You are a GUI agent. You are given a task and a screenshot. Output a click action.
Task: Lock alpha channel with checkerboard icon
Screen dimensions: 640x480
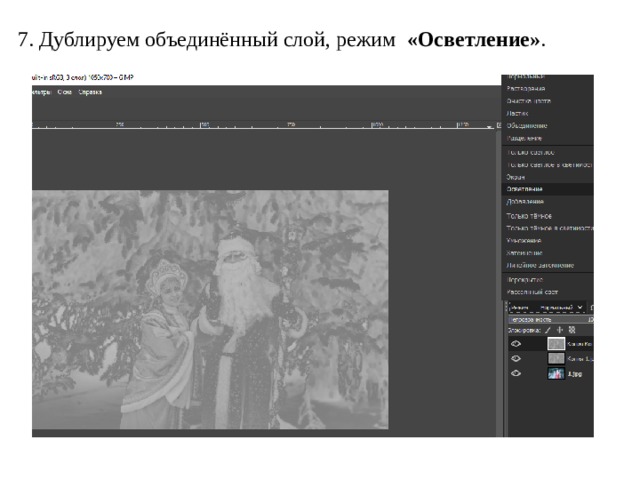[x=572, y=330]
